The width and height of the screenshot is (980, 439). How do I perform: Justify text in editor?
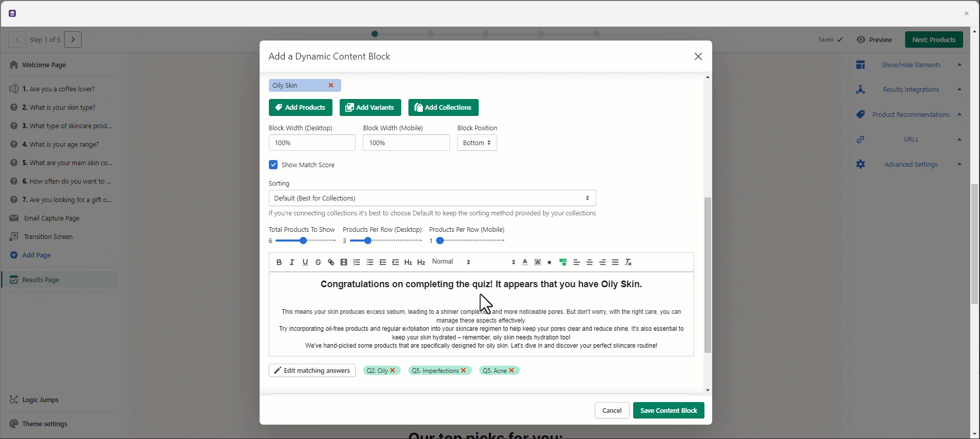pyautogui.click(x=615, y=262)
